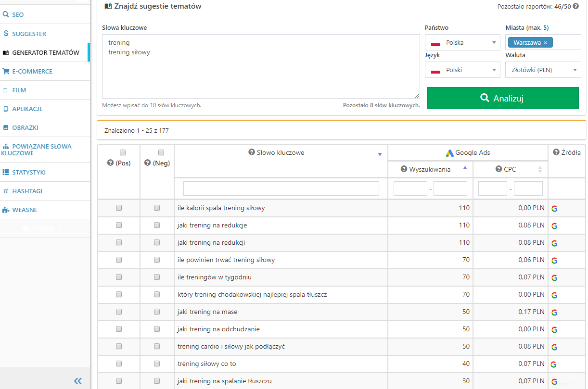The width and height of the screenshot is (588, 389).
Task: Open the Waluta currency dropdown
Action: [x=543, y=70]
